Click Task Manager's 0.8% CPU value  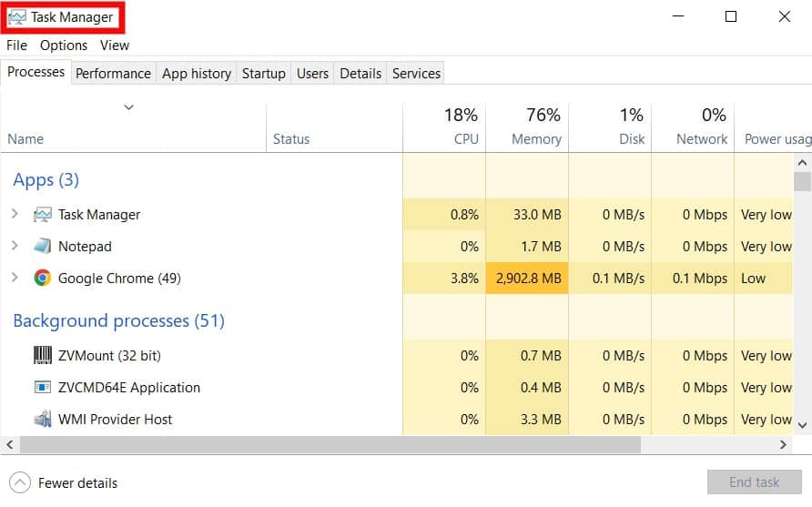(444, 215)
